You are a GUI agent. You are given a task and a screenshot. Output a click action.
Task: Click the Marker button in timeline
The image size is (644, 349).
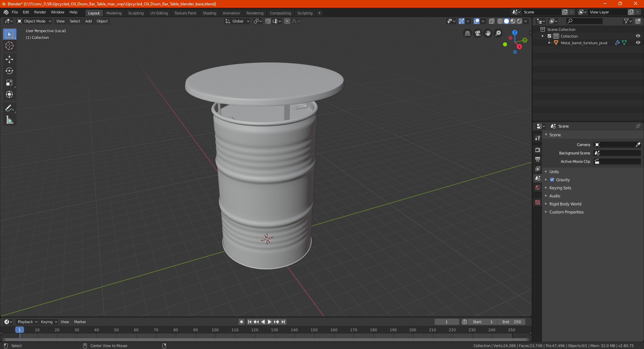coord(80,322)
